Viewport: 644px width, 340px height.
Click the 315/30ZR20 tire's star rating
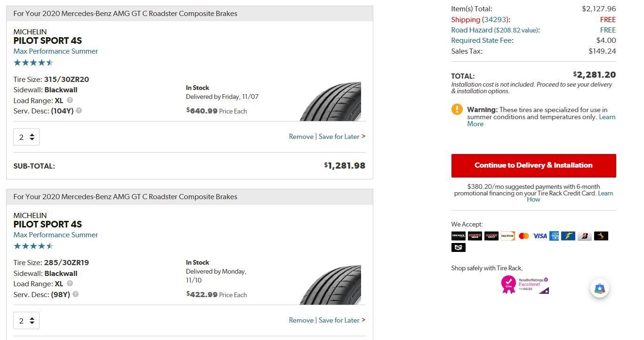[x=33, y=63]
